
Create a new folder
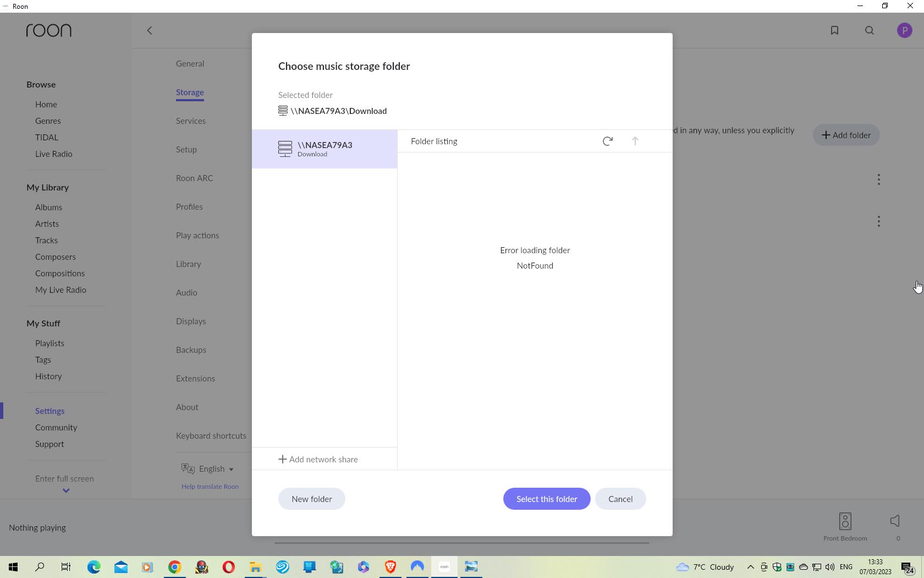point(311,499)
